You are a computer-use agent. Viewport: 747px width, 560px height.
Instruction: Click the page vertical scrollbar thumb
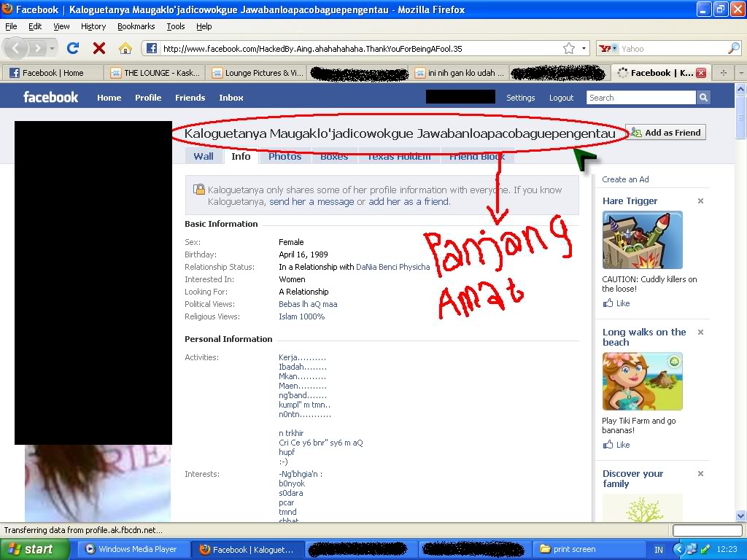pos(740,116)
